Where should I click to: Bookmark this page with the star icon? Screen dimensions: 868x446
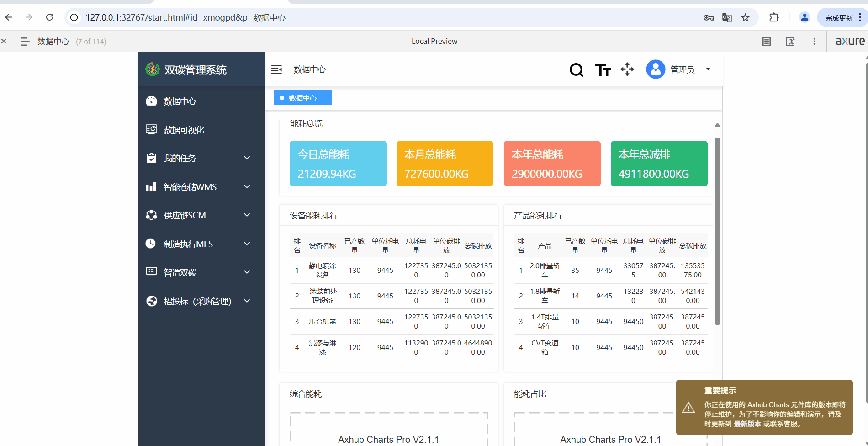[x=746, y=18]
